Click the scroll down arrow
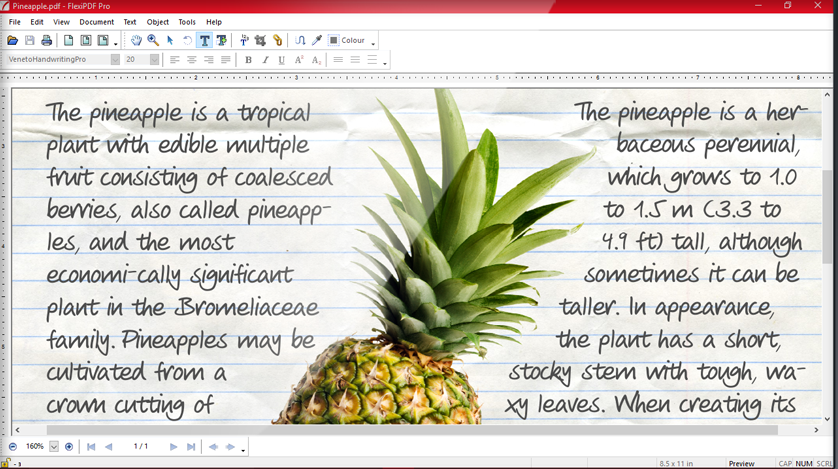This screenshot has width=838, height=469. point(828,419)
